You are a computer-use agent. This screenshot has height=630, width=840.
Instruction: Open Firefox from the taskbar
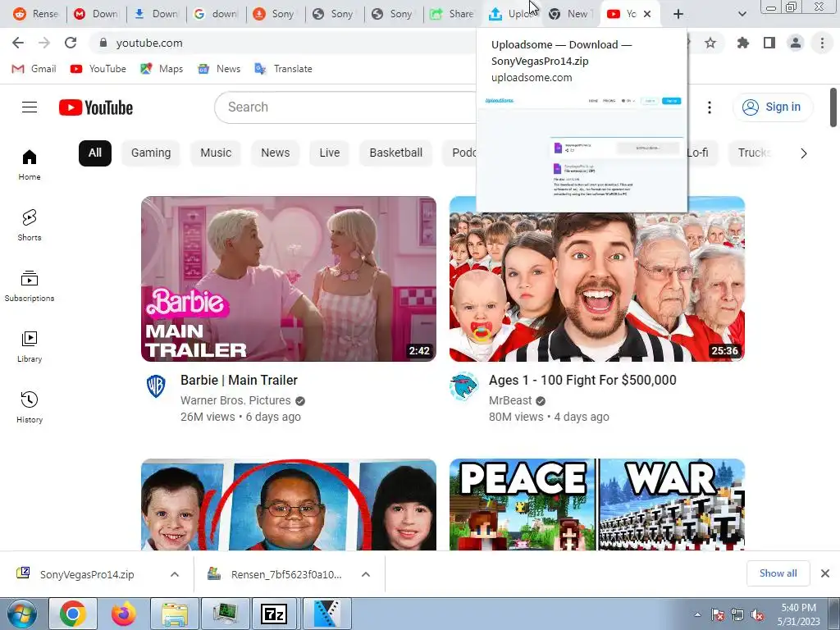pyautogui.click(x=124, y=614)
